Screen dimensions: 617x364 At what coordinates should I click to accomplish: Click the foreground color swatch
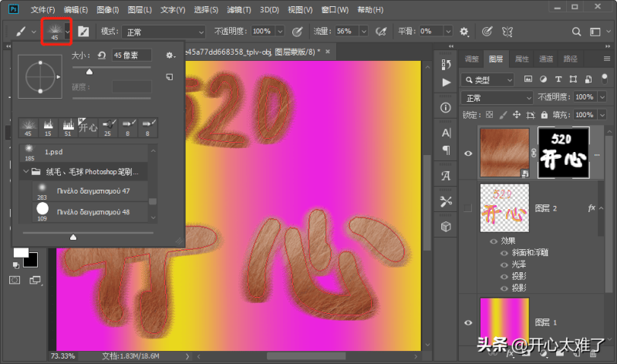point(21,254)
